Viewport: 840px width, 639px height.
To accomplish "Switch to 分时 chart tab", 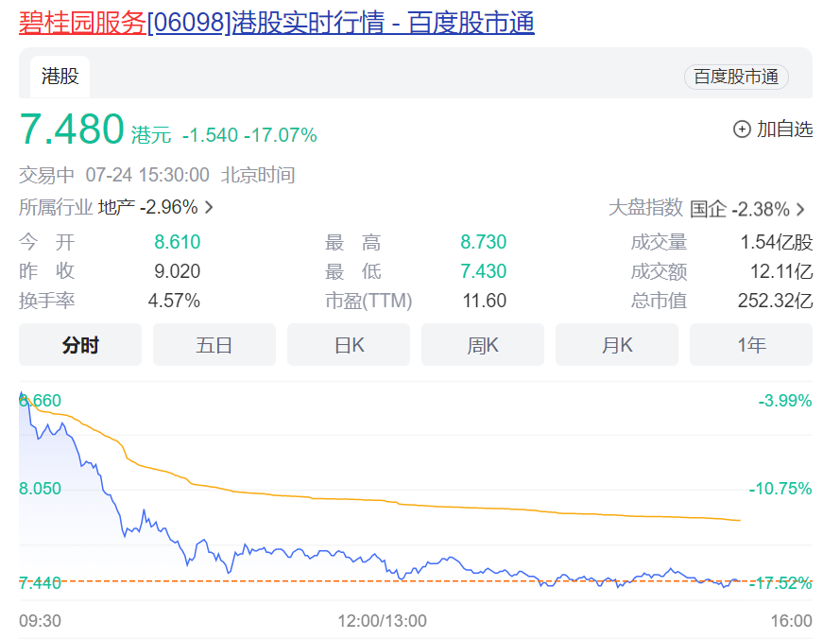I will pyautogui.click(x=80, y=345).
